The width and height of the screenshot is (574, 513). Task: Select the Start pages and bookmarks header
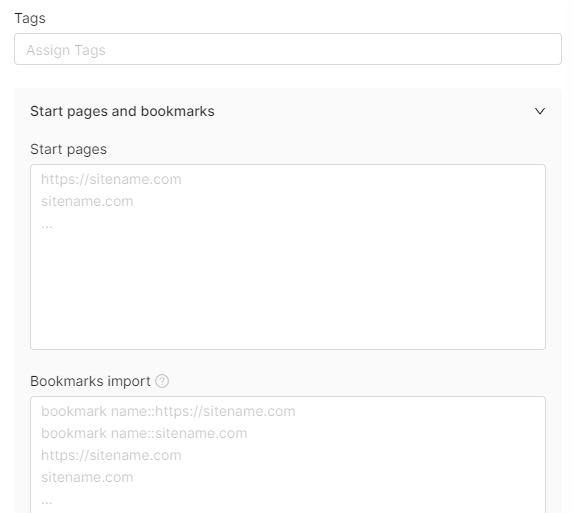point(122,111)
